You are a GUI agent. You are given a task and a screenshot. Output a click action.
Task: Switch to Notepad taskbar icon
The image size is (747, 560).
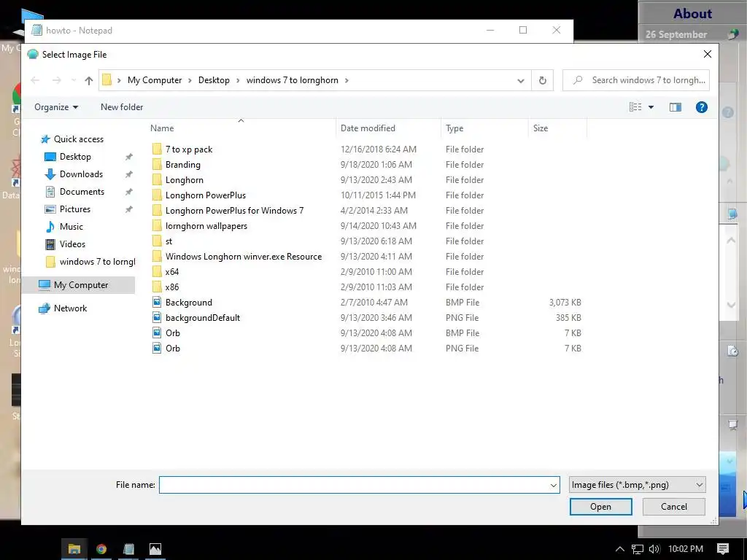click(x=128, y=549)
